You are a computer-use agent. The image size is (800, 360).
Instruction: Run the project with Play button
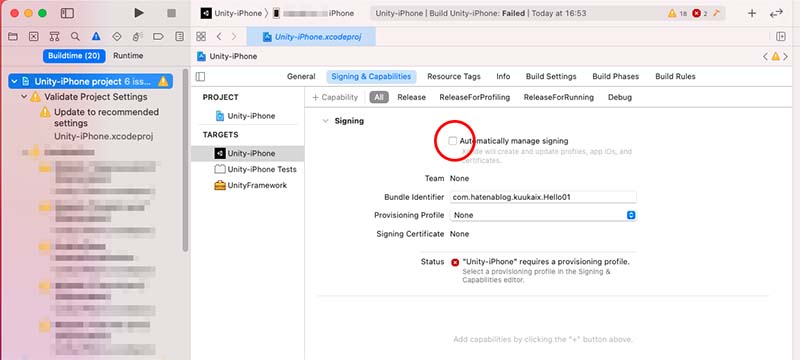pyautogui.click(x=139, y=13)
